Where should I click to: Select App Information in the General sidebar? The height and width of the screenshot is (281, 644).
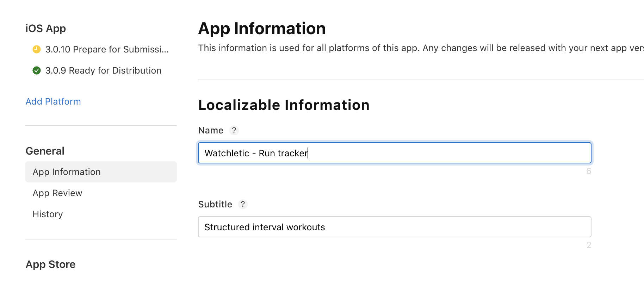point(67,172)
